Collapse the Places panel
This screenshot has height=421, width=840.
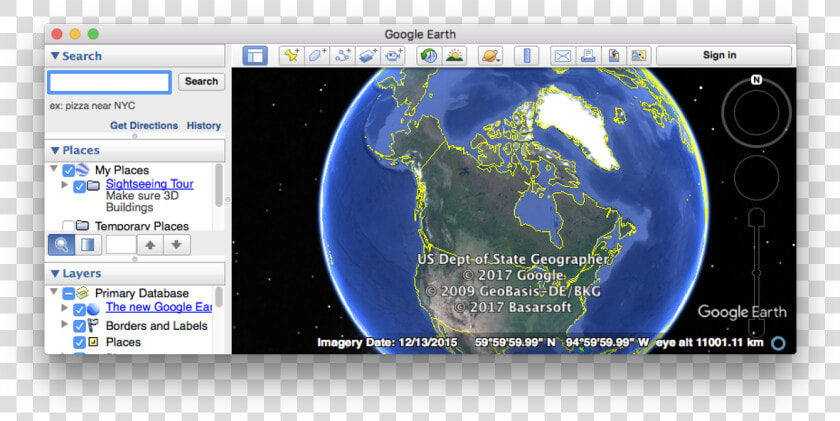[55, 151]
